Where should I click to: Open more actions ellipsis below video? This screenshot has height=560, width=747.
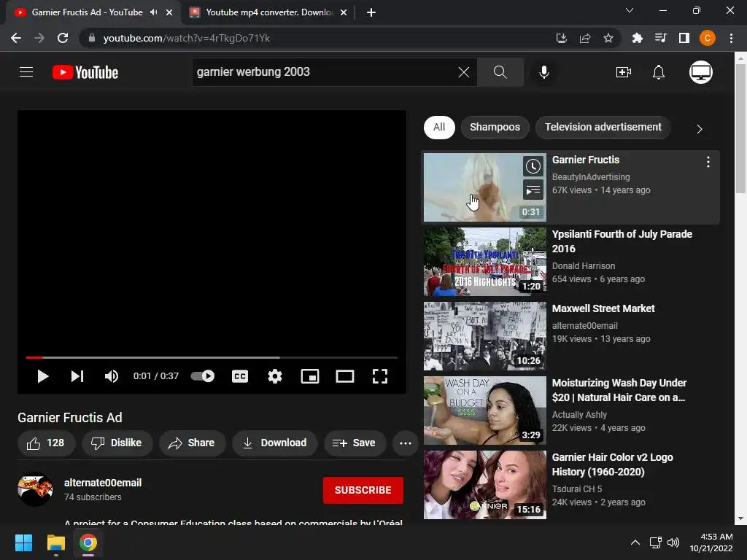[406, 443]
